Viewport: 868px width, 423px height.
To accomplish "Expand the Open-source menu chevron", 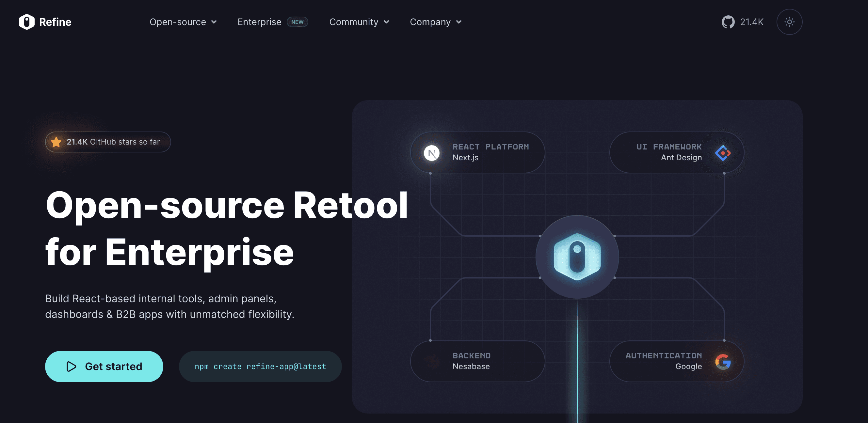I will coord(214,22).
